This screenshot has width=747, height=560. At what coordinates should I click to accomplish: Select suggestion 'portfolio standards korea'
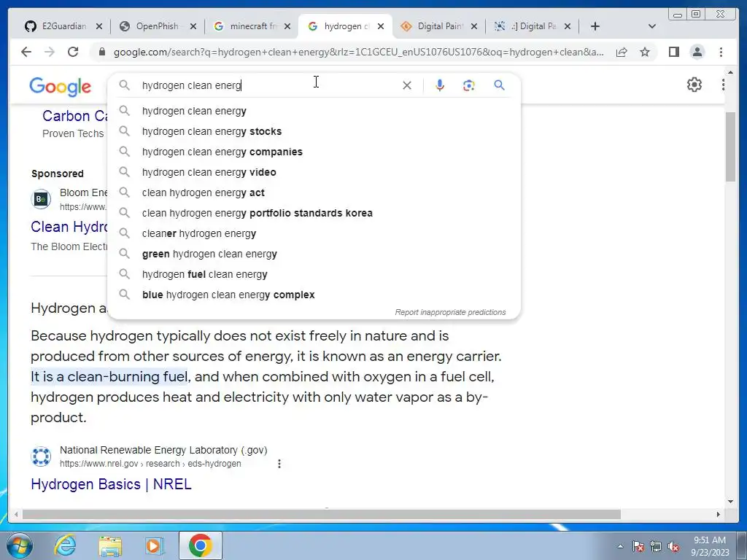click(x=314, y=214)
